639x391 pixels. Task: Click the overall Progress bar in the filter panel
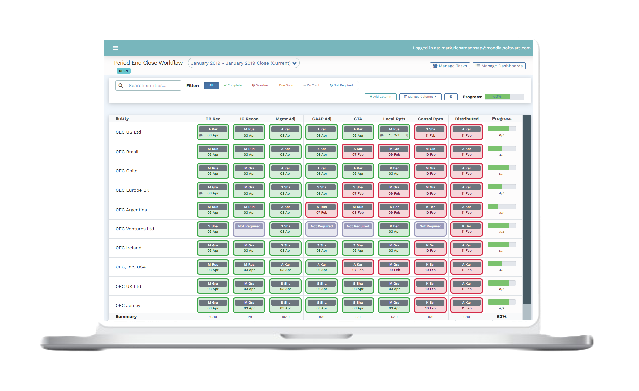coord(504,97)
